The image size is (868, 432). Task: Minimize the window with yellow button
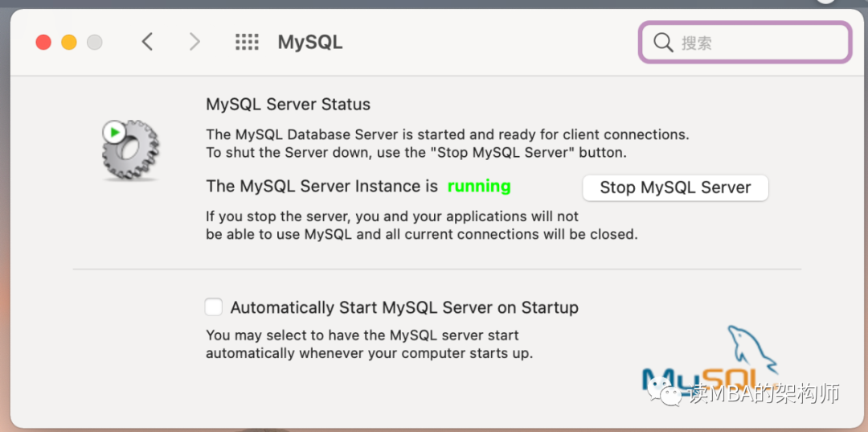[69, 42]
